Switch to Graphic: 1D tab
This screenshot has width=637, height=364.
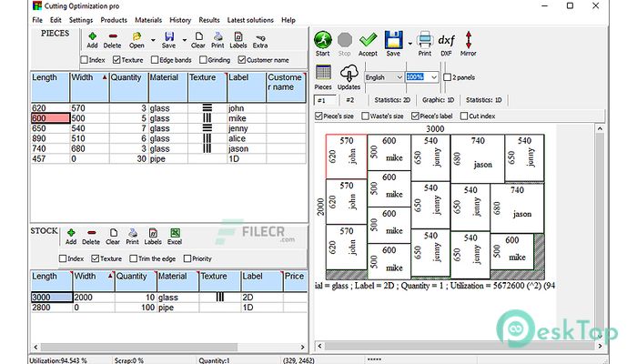(438, 100)
